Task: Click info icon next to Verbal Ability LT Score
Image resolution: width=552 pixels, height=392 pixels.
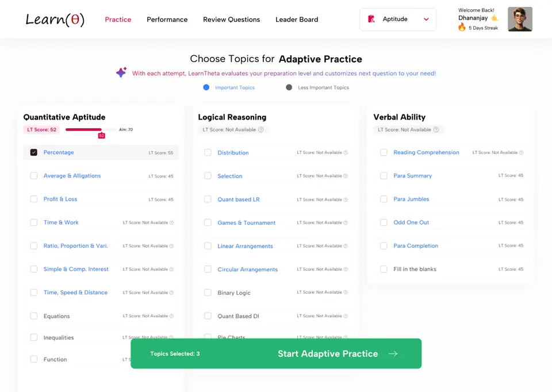Action: 436,129
